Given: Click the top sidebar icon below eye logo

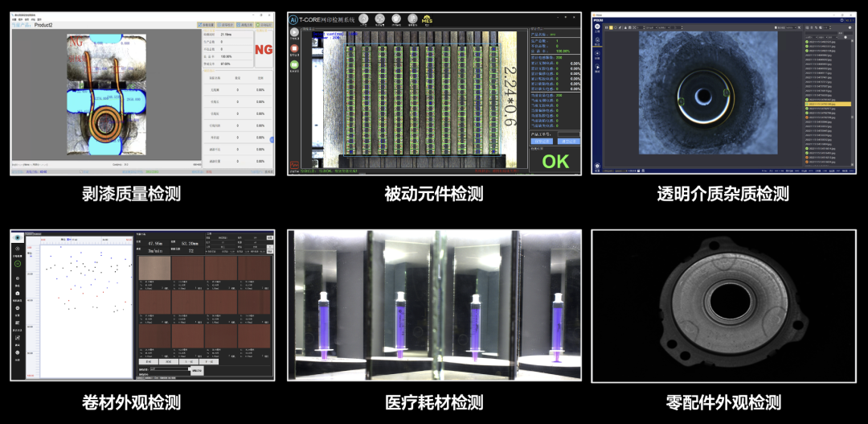Looking at the screenshot, I should tap(18, 249).
